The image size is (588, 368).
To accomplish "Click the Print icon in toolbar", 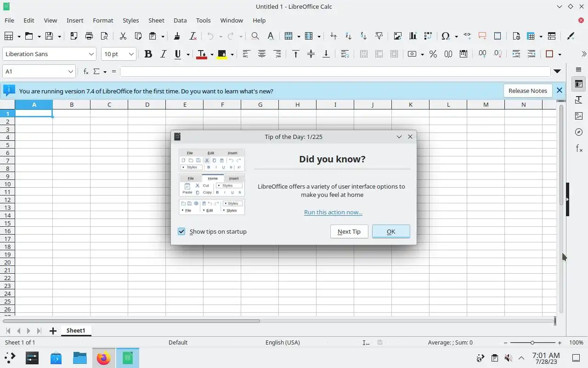I will (89, 36).
